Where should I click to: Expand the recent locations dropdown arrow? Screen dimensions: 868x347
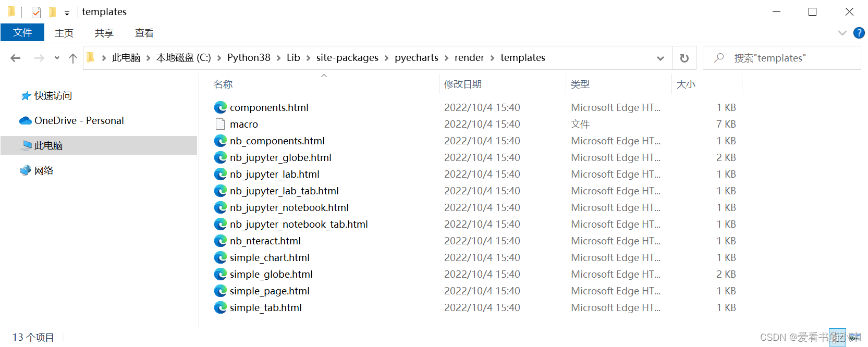pyautogui.click(x=57, y=58)
